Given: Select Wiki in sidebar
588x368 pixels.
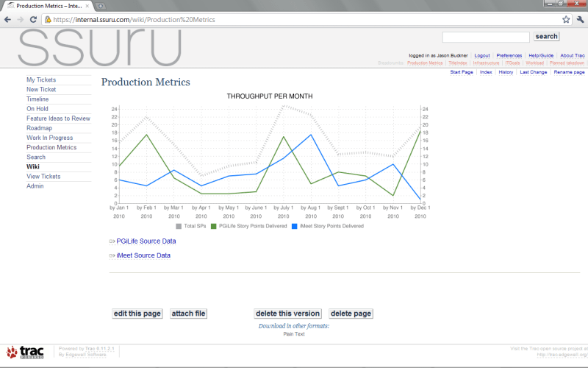Looking at the screenshot, I should click(33, 167).
